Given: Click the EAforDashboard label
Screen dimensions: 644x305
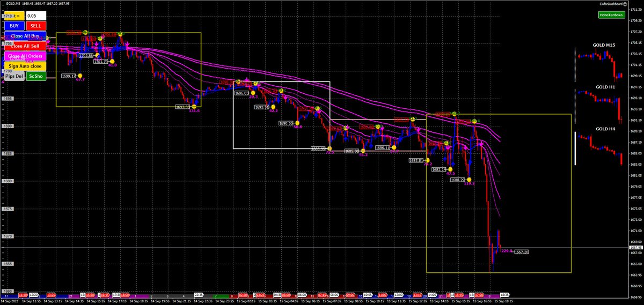Looking at the screenshot, I should pyautogui.click(x=611, y=4).
